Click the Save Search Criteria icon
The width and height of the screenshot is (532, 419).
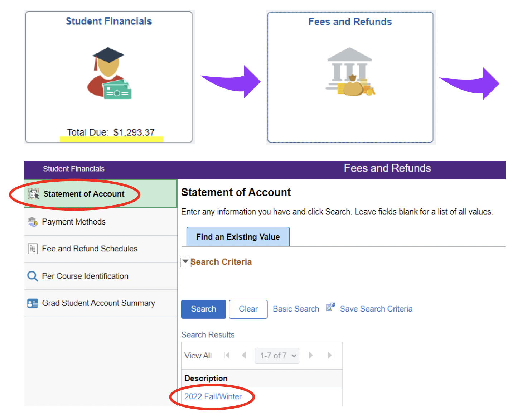pos(330,307)
